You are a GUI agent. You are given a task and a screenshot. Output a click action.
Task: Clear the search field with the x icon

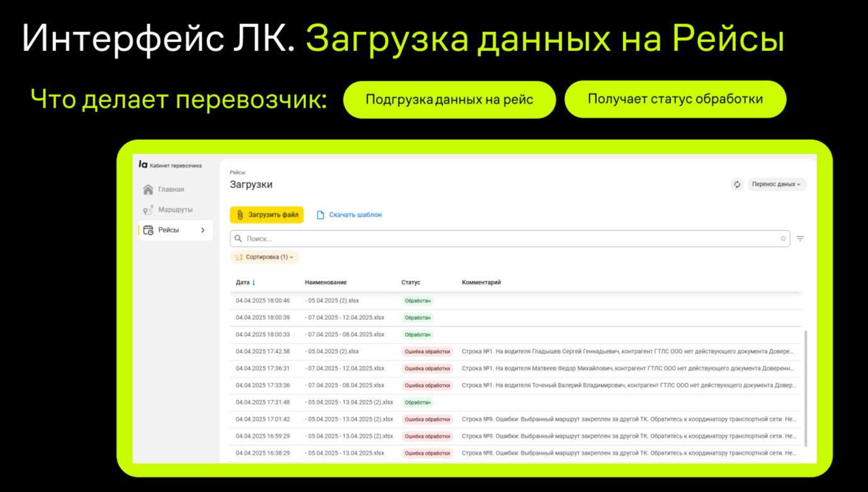pyautogui.click(x=783, y=238)
